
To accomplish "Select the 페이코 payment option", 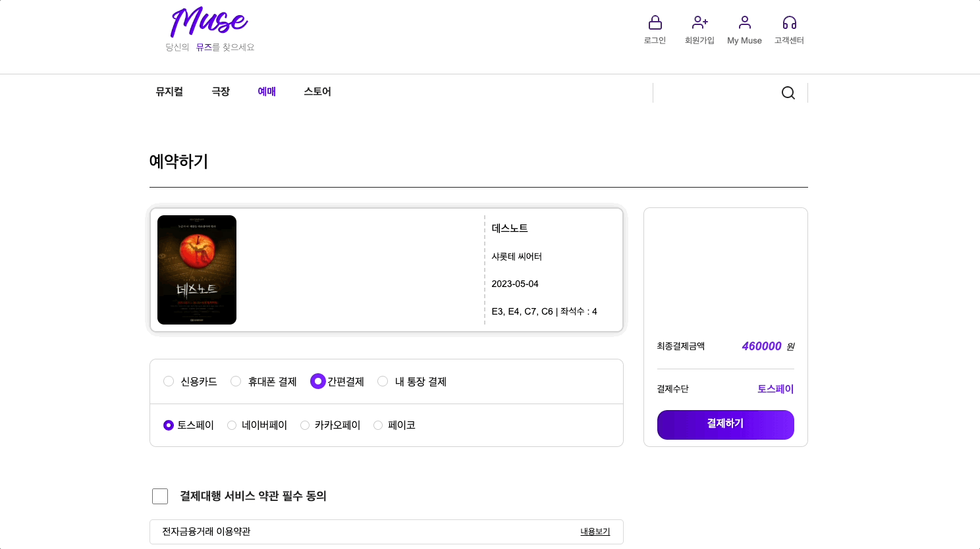I will (378, 425).
